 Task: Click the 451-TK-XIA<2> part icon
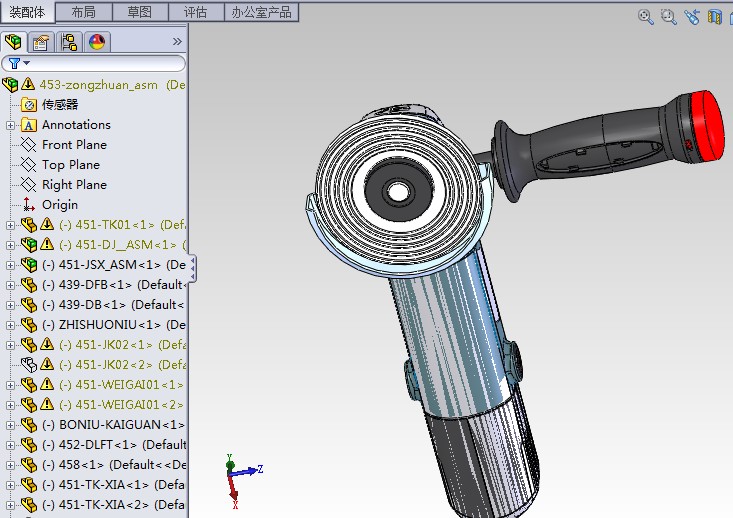pyautogui.click(x=29, y=505)
